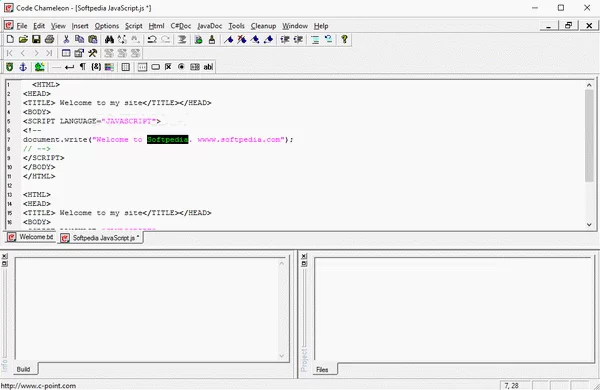Click the hammer and pick build tools icon
The width and height of the screenshot is (600, 390).
tap(92, 53)
